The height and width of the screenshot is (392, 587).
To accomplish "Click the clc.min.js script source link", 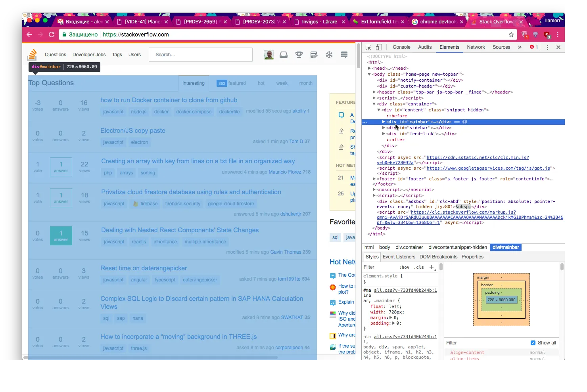I will click(x=478, y=158).
